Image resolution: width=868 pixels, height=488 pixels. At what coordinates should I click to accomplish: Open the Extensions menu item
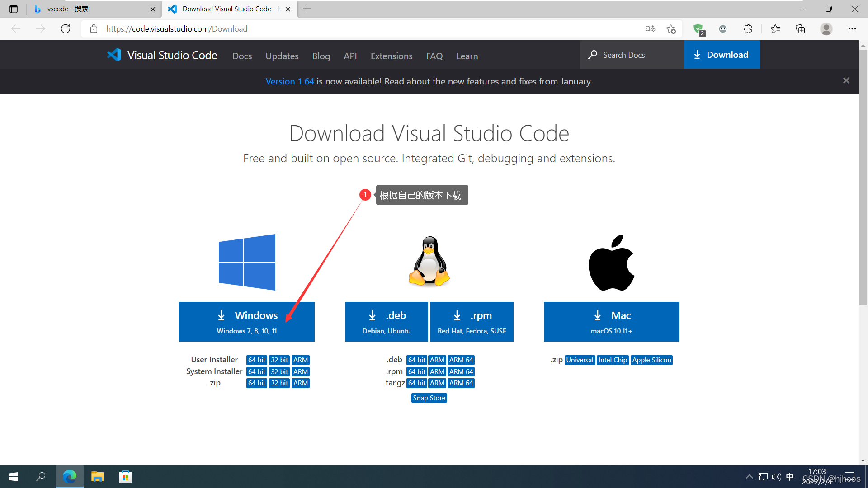[391, 56]
